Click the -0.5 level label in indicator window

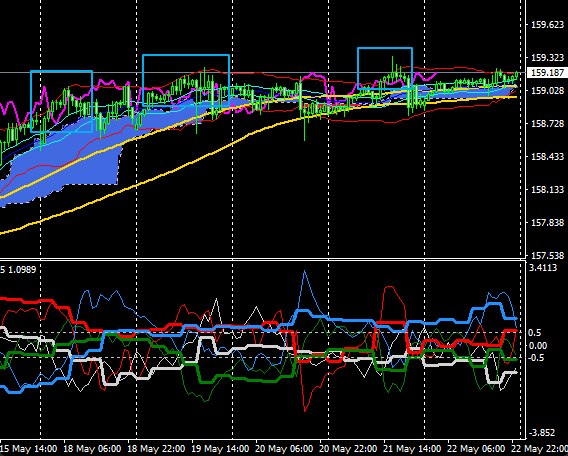(536, 357)
